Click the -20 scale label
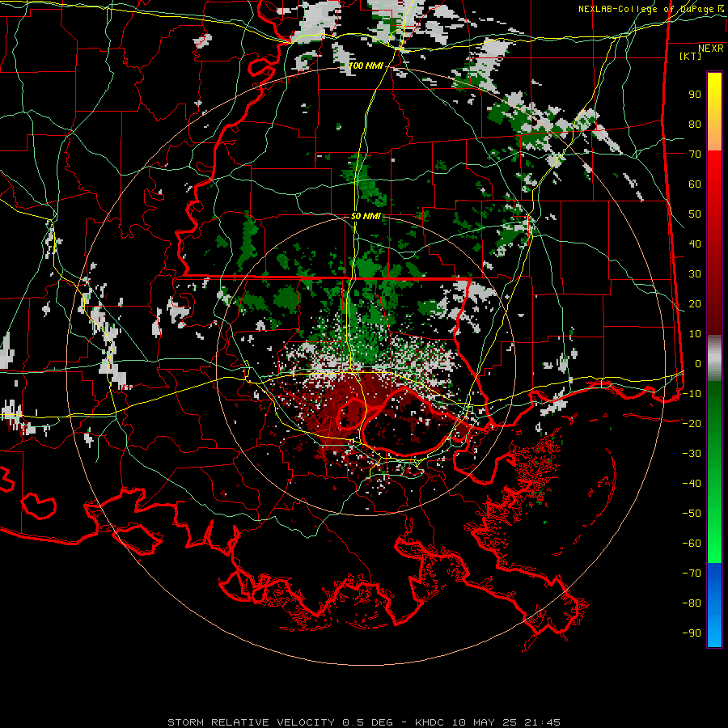This screenshot has width=728, height=728. click(692, 424)
